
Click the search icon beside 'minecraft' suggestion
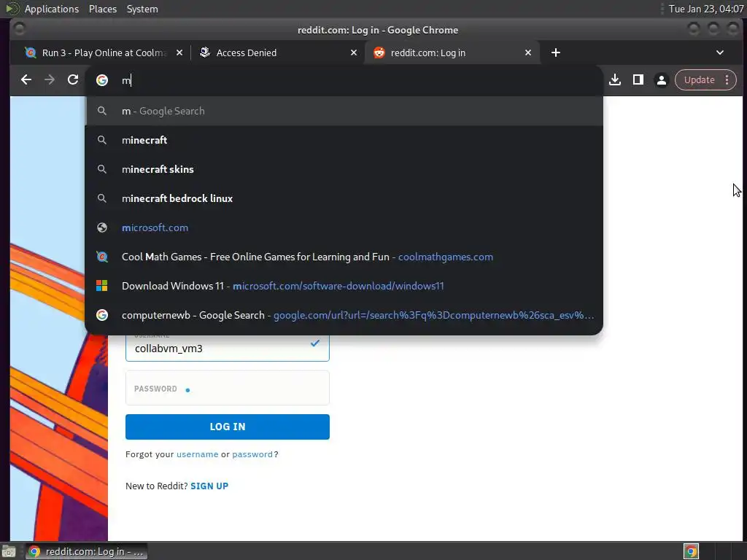[x=102, y=140]
